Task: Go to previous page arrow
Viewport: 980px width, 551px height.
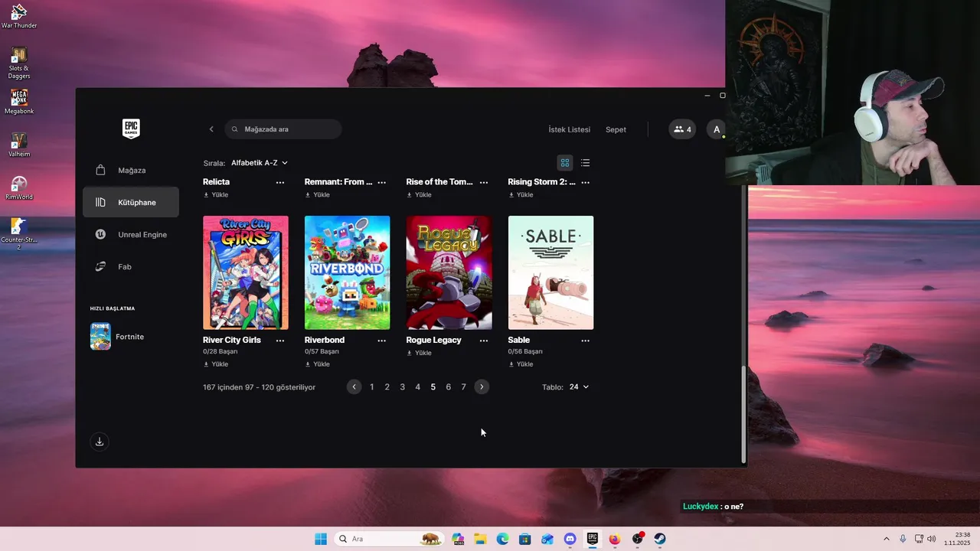Action: click(354, 387)
